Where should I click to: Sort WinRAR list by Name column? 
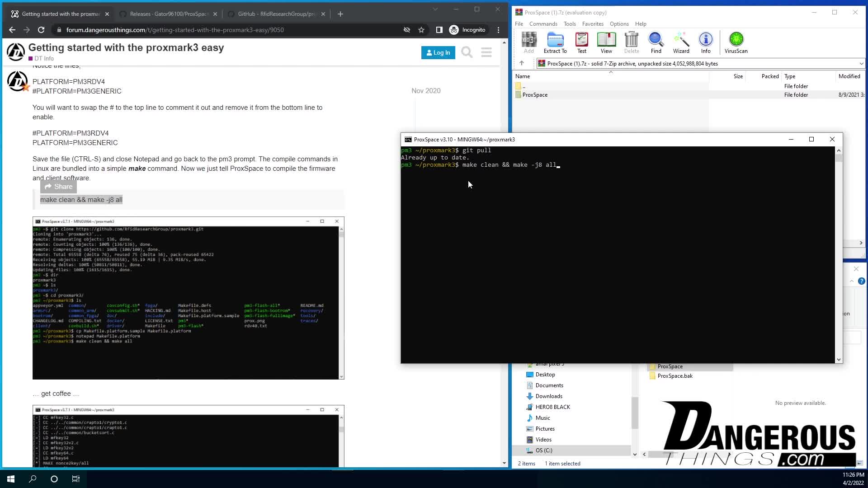523,76
